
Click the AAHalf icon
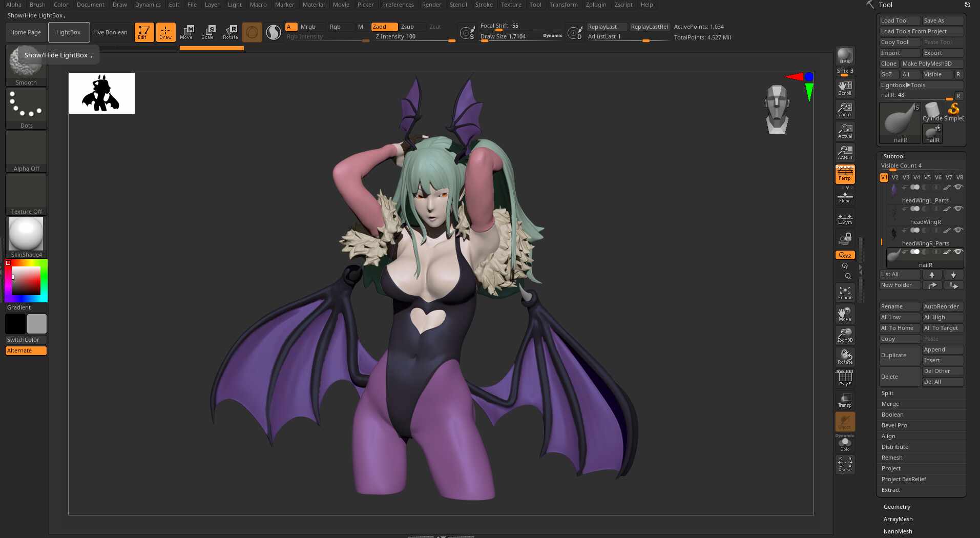click(845, 152)
